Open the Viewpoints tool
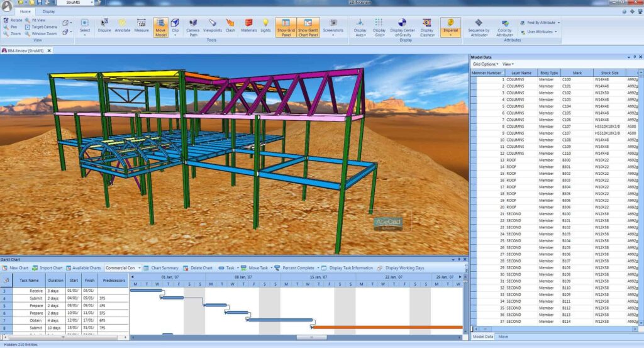 pos(213,25)
